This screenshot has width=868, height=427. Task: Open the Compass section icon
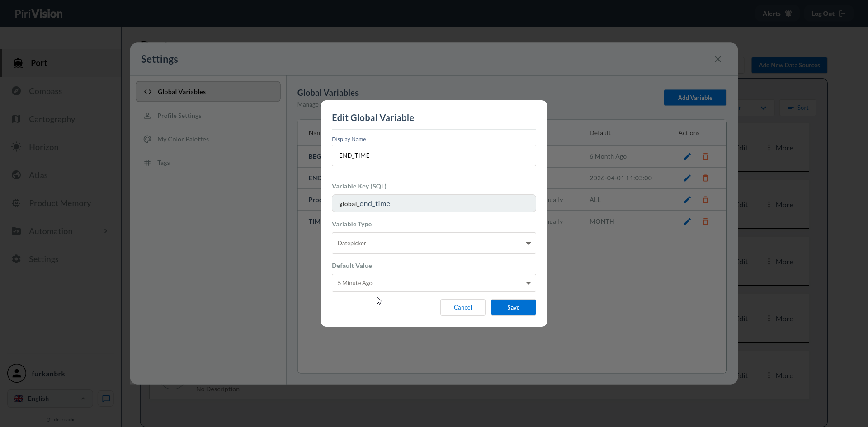(16, 91)
